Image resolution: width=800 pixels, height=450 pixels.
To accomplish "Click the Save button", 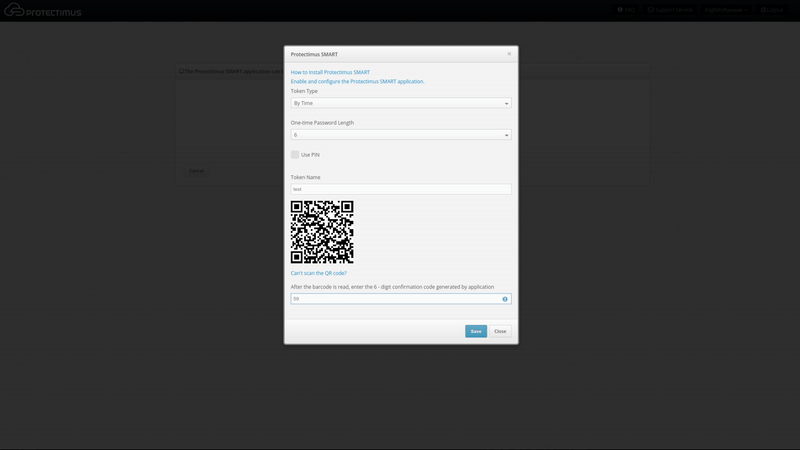I will tap(476, 331).
